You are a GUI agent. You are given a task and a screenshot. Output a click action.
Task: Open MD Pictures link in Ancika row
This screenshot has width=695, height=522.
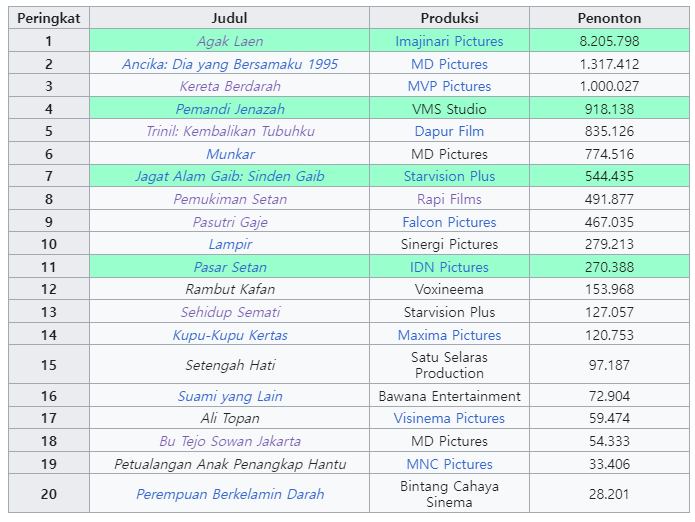449,64
